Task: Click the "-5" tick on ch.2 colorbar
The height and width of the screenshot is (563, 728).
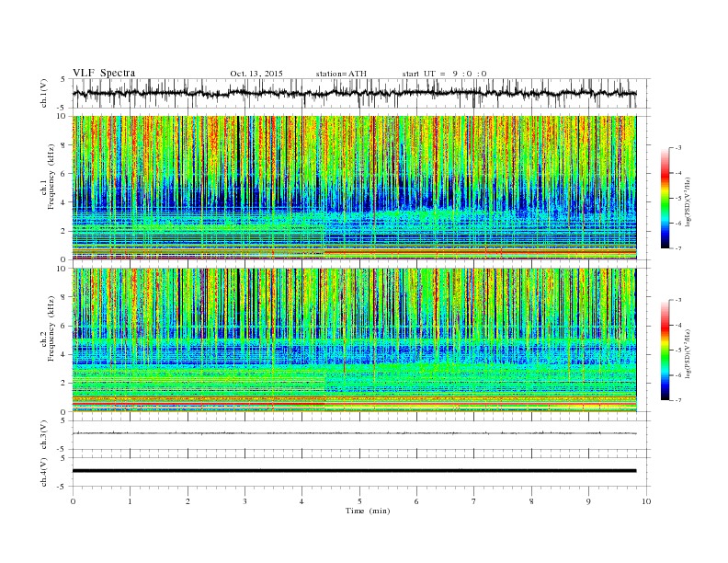Action: [x=678, y=350]
